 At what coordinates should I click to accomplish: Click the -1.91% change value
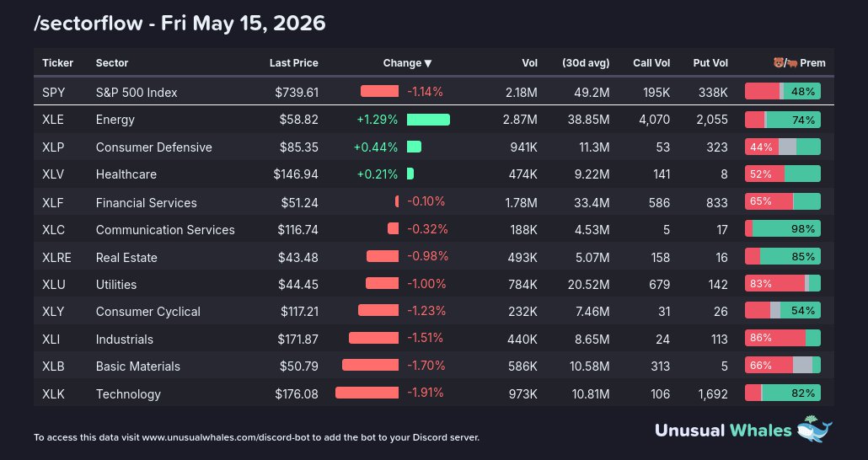point(425,393)
